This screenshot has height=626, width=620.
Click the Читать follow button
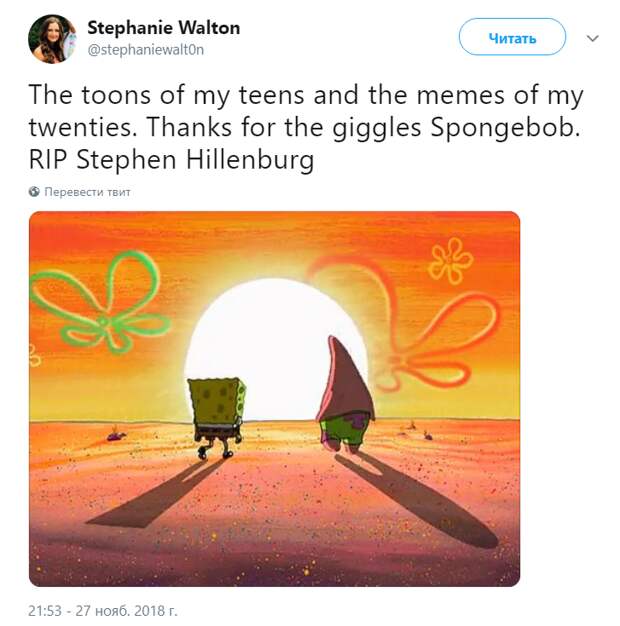512,37
